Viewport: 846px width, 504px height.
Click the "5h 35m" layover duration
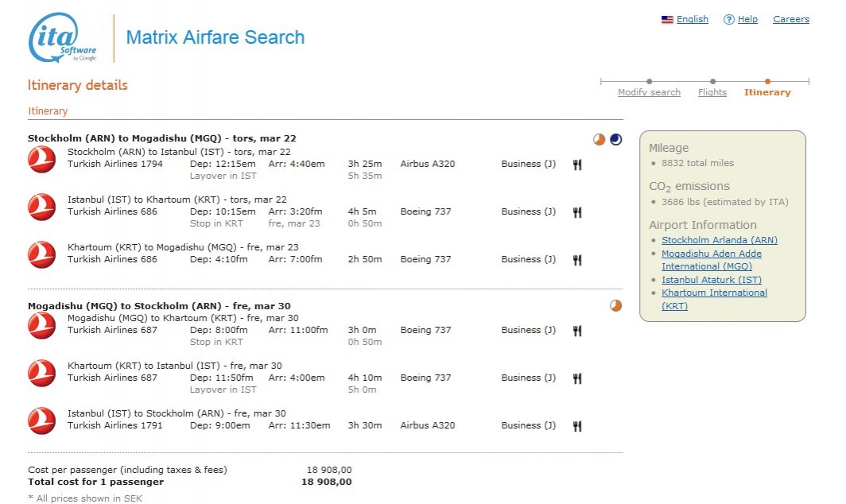[x=365, y=176]
